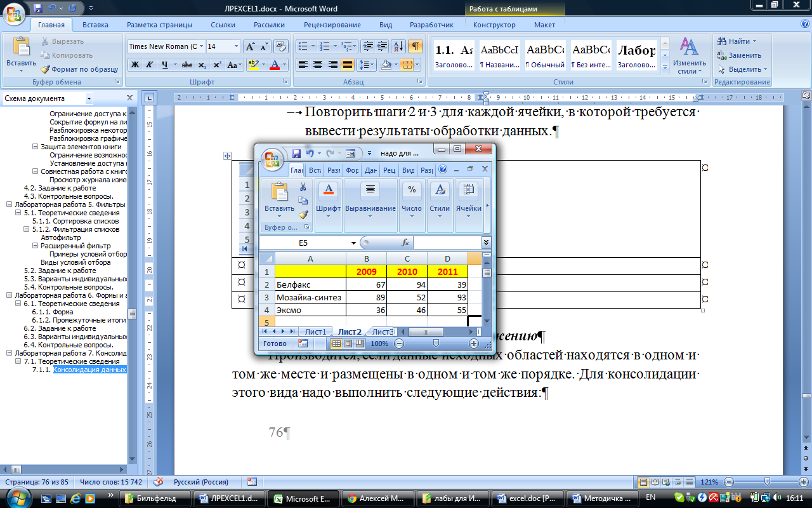Viewport: 812px width, 508px height.
Task: Click Вставить paste button in Word
Action: pyautogui.click(x=21, y=54)
